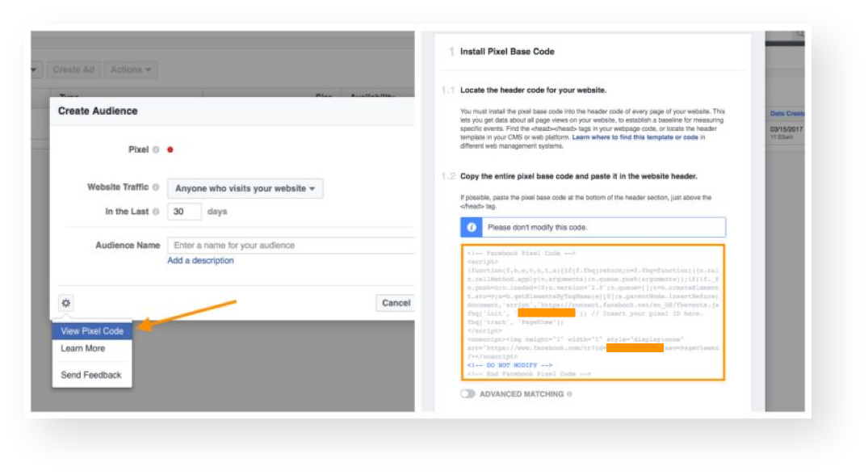
Task: Select View Pixel Code from the menu
Action: click(x=92, y=330)
